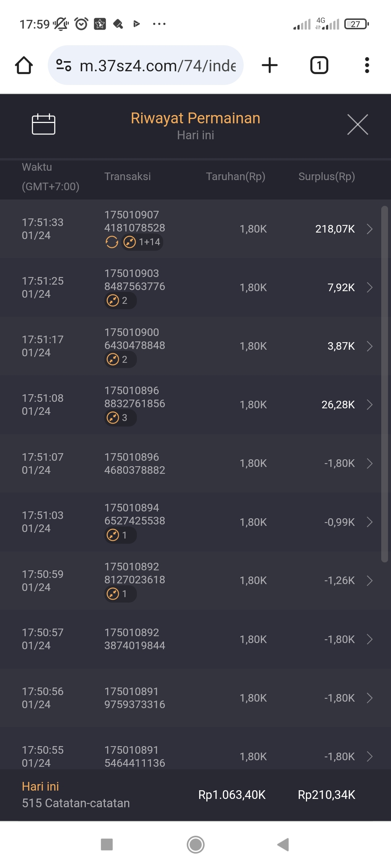Open the calendar date picker icon

pos(43,124)
